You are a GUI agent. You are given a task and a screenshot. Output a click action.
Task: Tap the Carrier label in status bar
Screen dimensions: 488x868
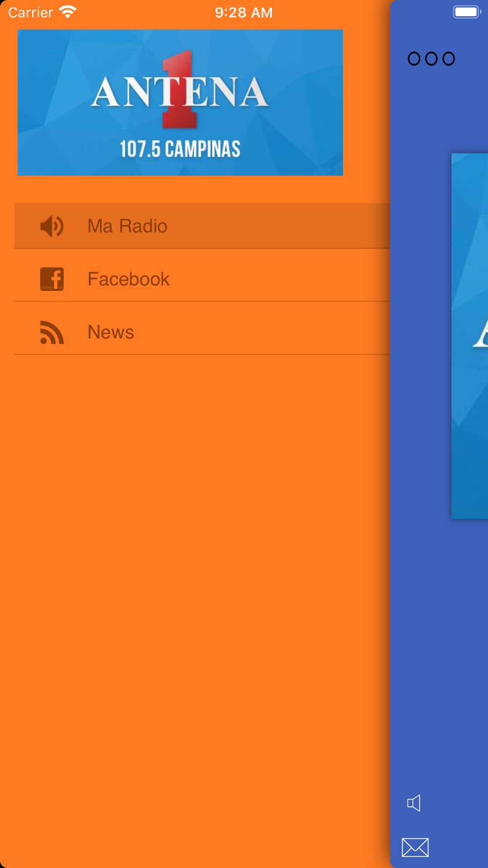[30, 12]
